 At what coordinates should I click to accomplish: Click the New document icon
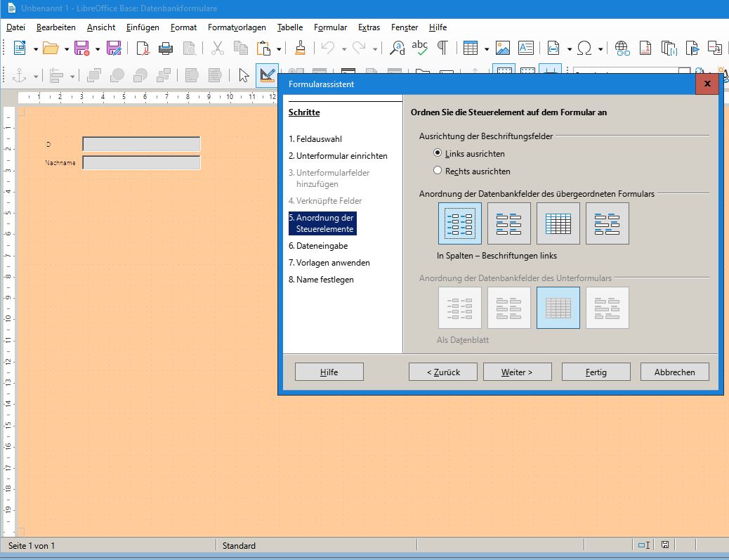pyautogui.click(x=20, y=48)
